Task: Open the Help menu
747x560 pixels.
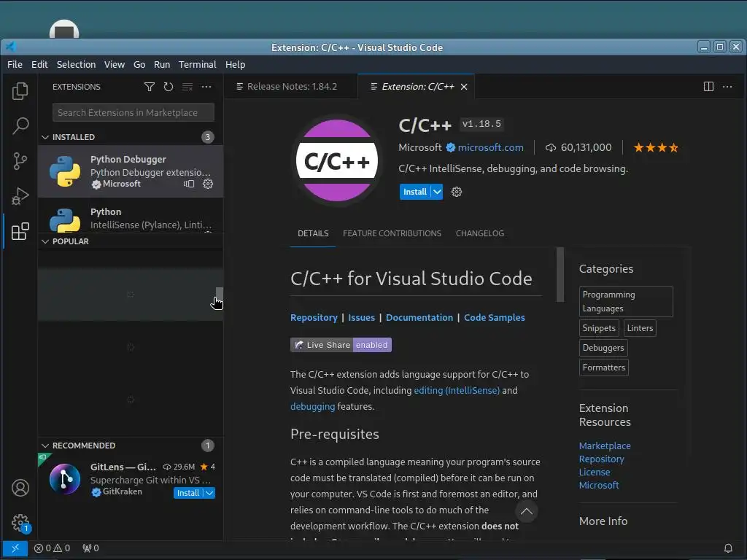Action: pyautogui.click(x=236, y=64)
